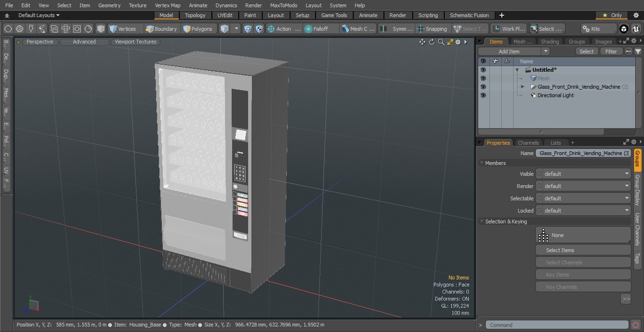Switch to the UVEdit layout tab
Screen dimensions: 644x332
tap(225, 15)
